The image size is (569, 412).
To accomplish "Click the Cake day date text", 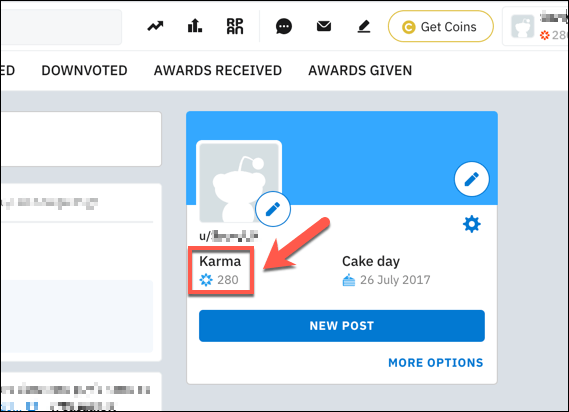I will (395, 280).
